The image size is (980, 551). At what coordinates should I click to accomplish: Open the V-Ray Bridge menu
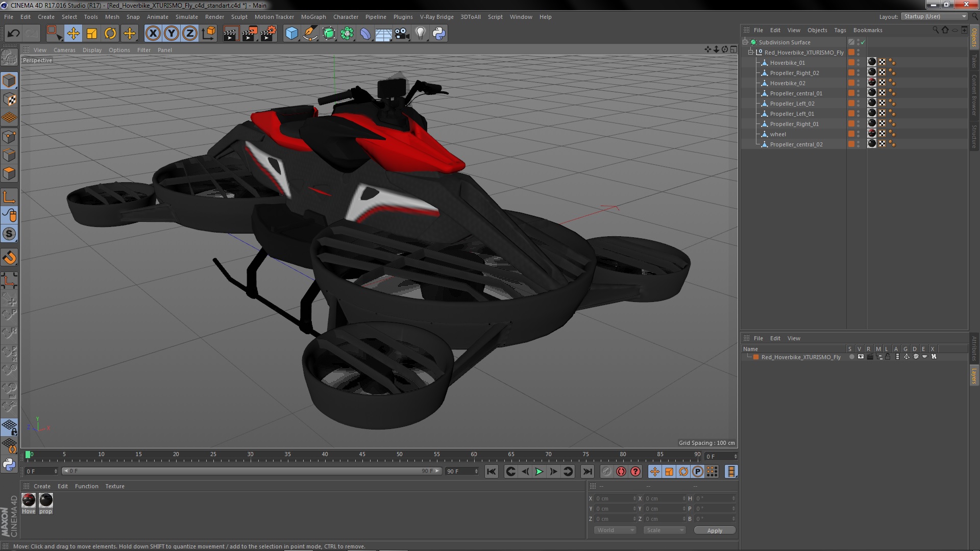(x=436, y=17)
